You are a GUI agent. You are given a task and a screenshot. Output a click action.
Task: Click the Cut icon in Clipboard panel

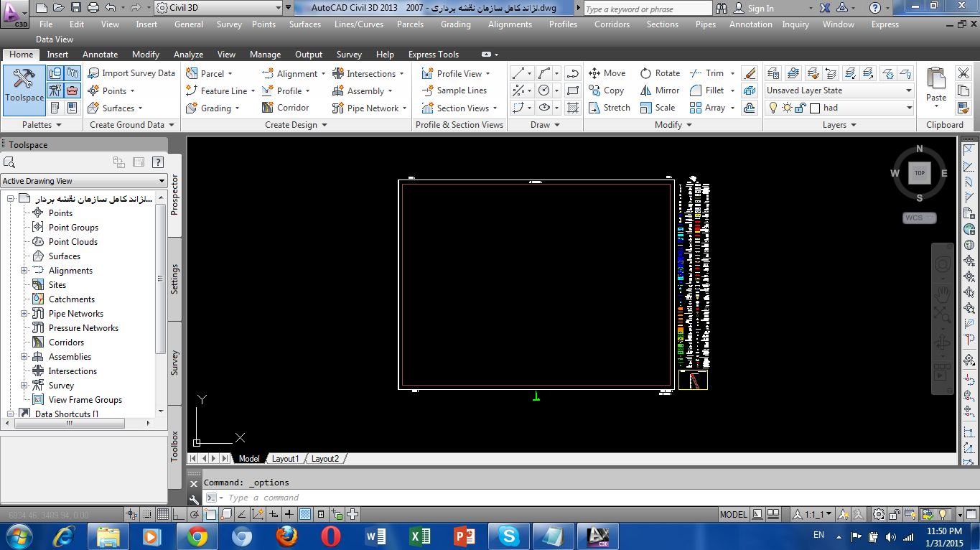(963, 73)
